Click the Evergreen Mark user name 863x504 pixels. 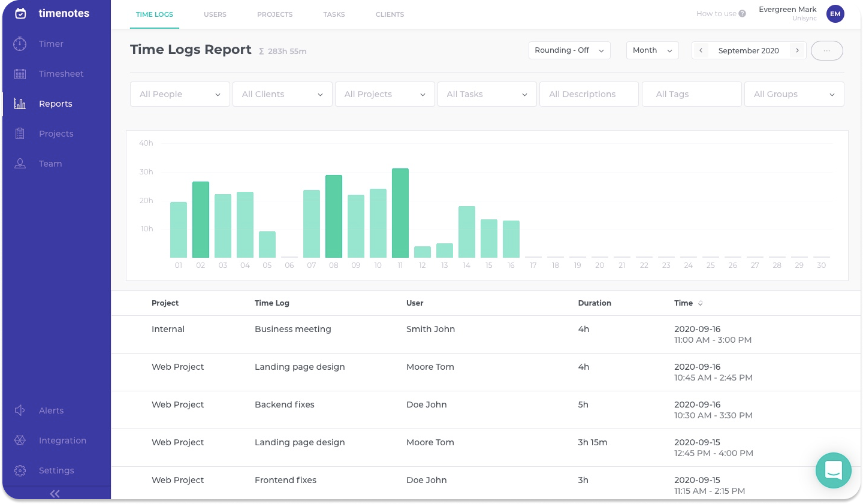pos(787,10)
